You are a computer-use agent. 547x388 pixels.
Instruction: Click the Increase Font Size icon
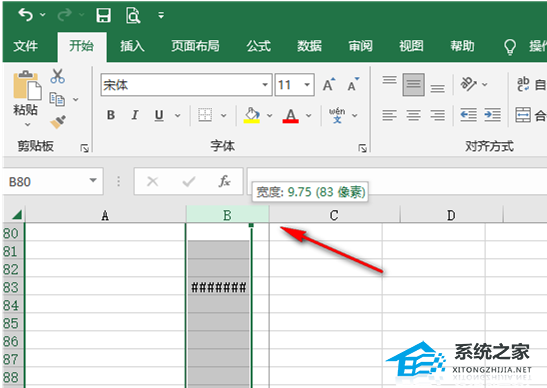coord(329,84)
